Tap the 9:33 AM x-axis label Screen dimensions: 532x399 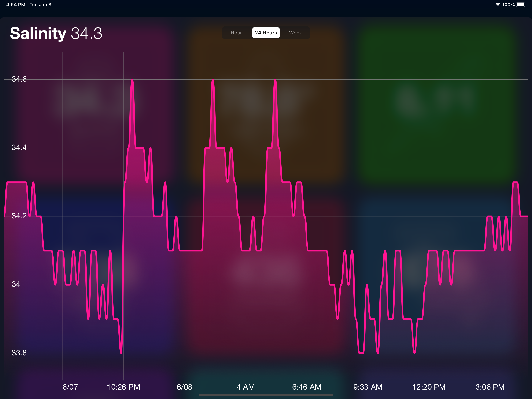368,387
